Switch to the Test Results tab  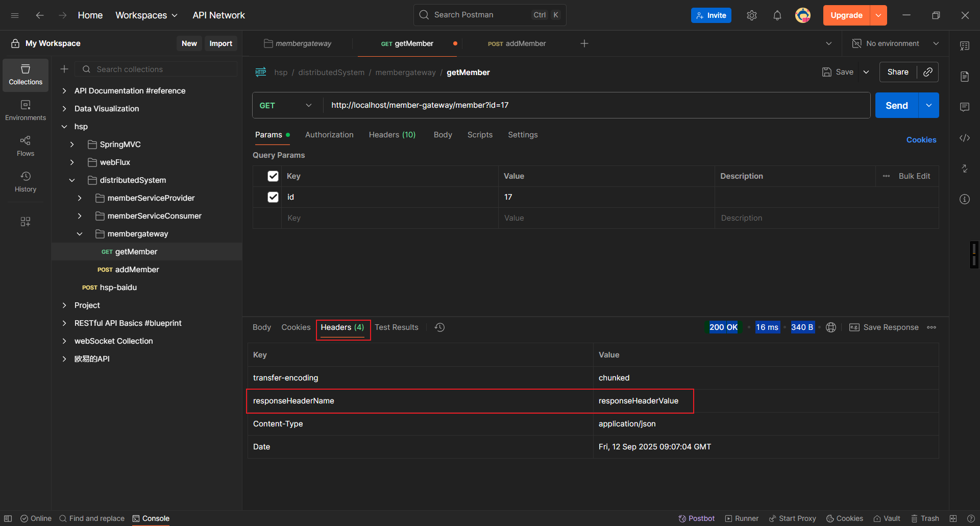click(x=396, y=327)
